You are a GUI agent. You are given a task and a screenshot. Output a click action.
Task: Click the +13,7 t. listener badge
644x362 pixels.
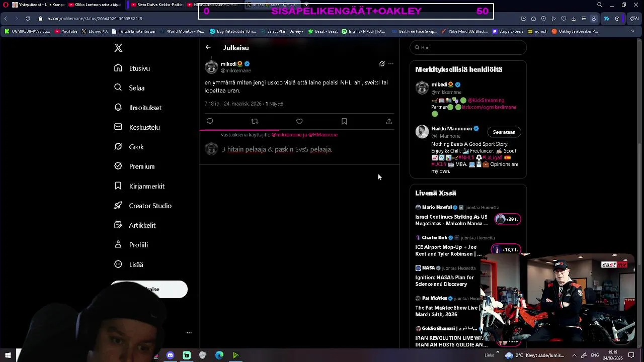[506, 250]
